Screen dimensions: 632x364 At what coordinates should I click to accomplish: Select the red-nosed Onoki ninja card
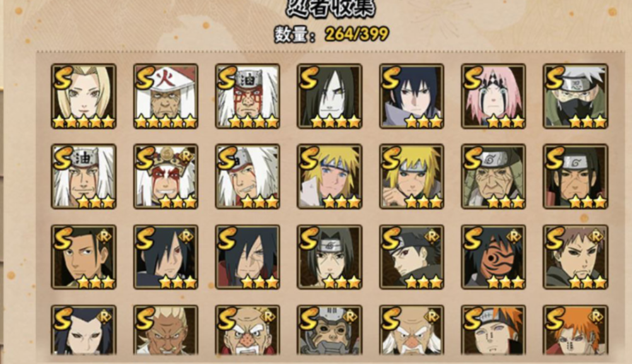[247, 331]
